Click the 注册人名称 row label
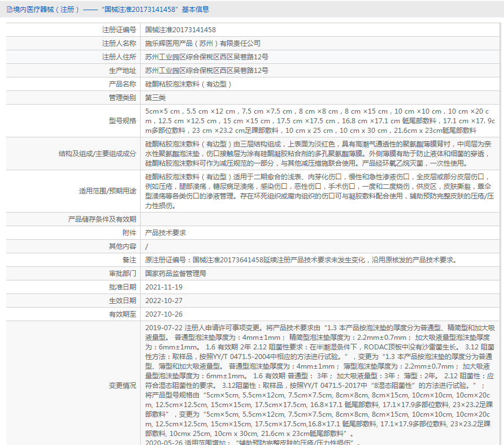Screen dimensions: 504x445 pos(119,44)
